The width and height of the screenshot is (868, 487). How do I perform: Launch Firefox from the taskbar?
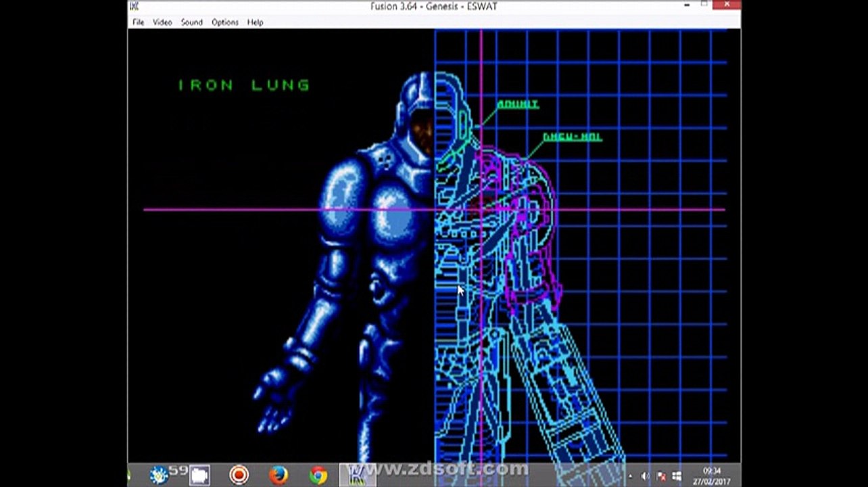point(279,475)
